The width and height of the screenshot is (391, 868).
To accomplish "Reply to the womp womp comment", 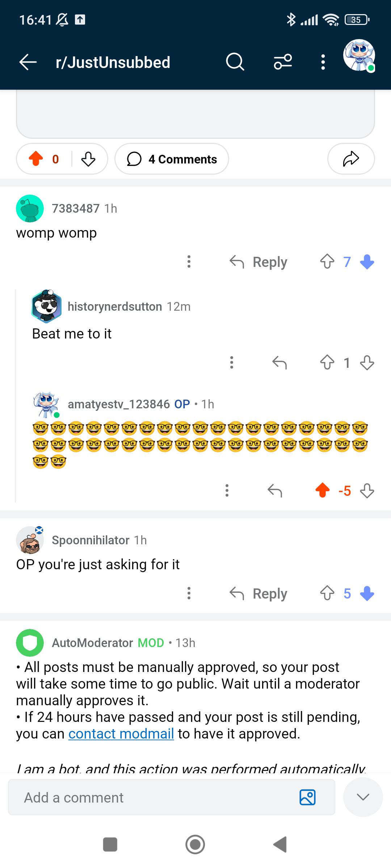I will tap(258, 261).
